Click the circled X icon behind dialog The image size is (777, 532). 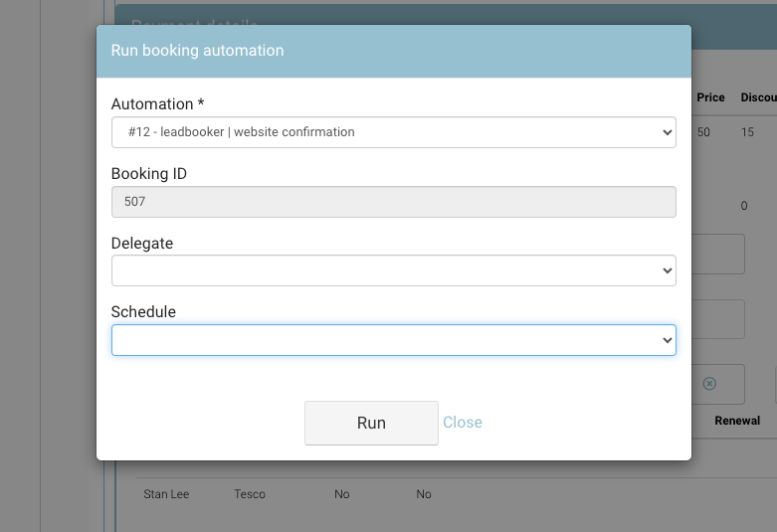(x=709, y=384)
